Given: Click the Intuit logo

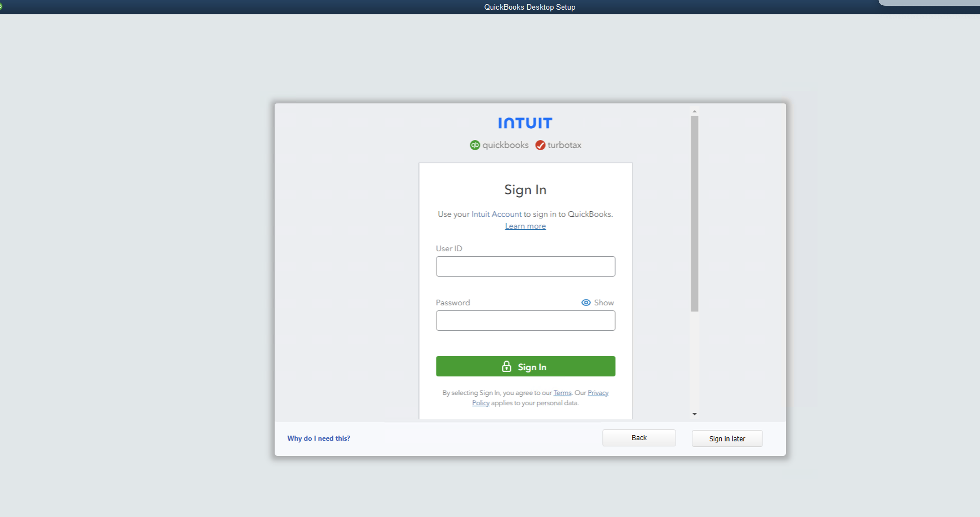Looking at the screenshot, I should tap(525, 123).
